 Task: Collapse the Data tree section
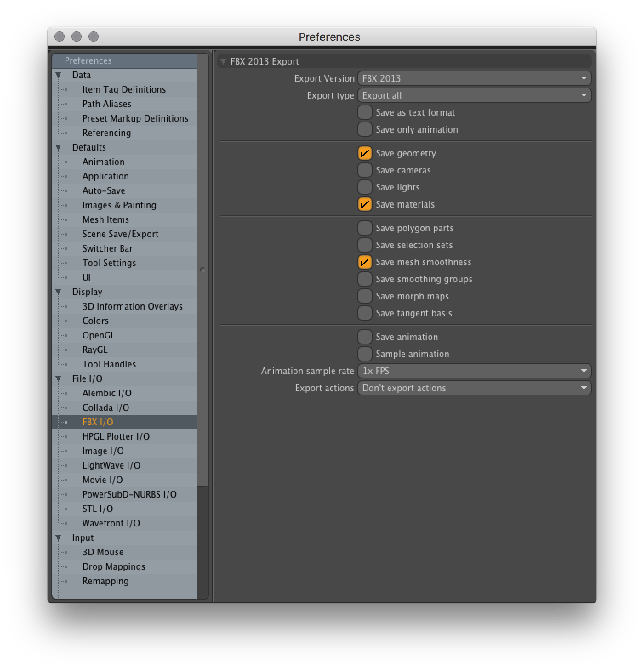[x=58, y=75]
